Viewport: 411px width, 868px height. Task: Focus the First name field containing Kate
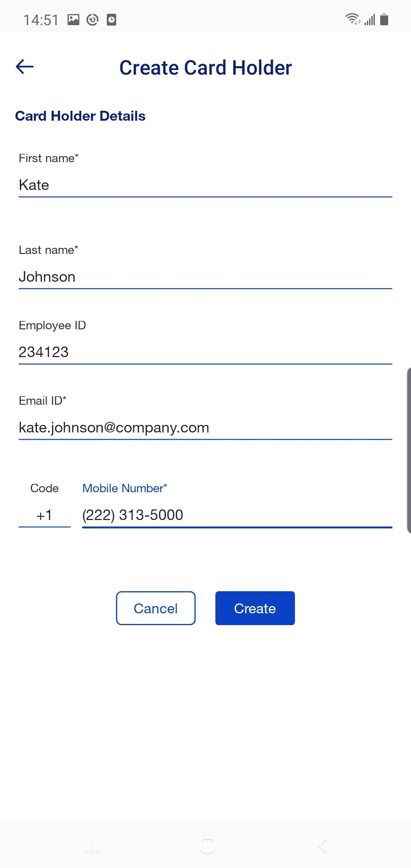click(x=205, y=185)
